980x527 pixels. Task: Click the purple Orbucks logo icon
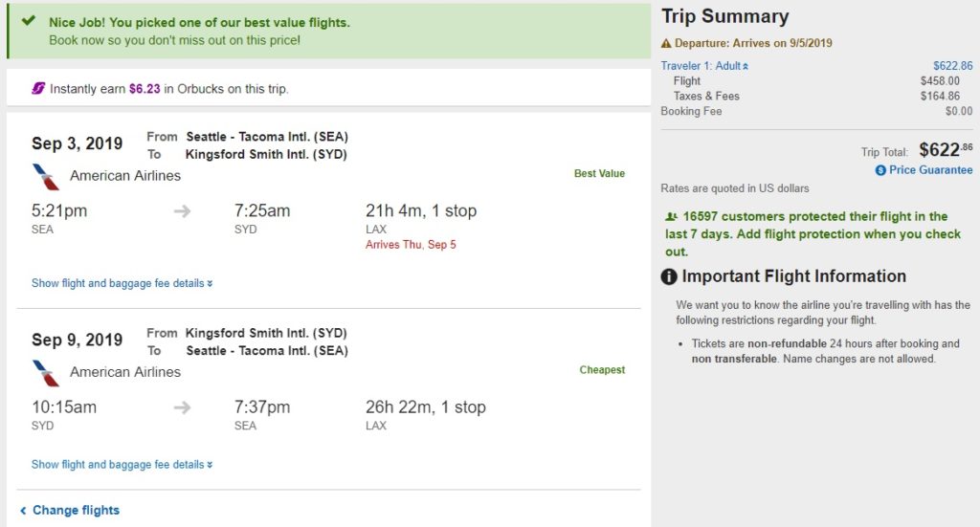pos(38,88)
